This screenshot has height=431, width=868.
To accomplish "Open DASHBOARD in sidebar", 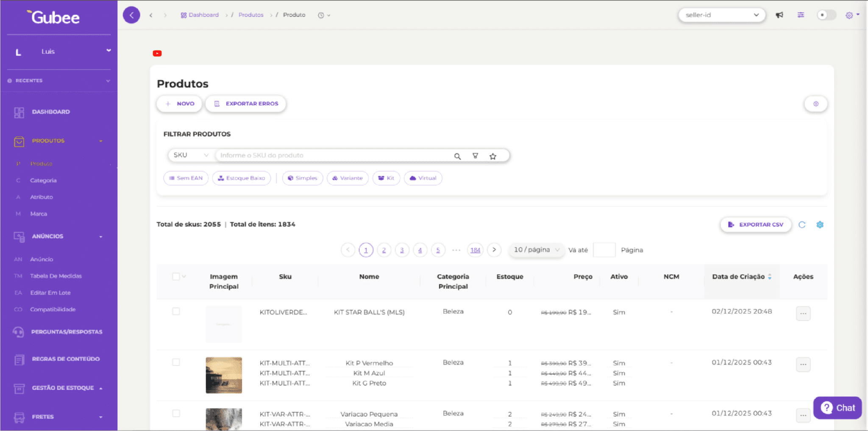I will 51,112.
